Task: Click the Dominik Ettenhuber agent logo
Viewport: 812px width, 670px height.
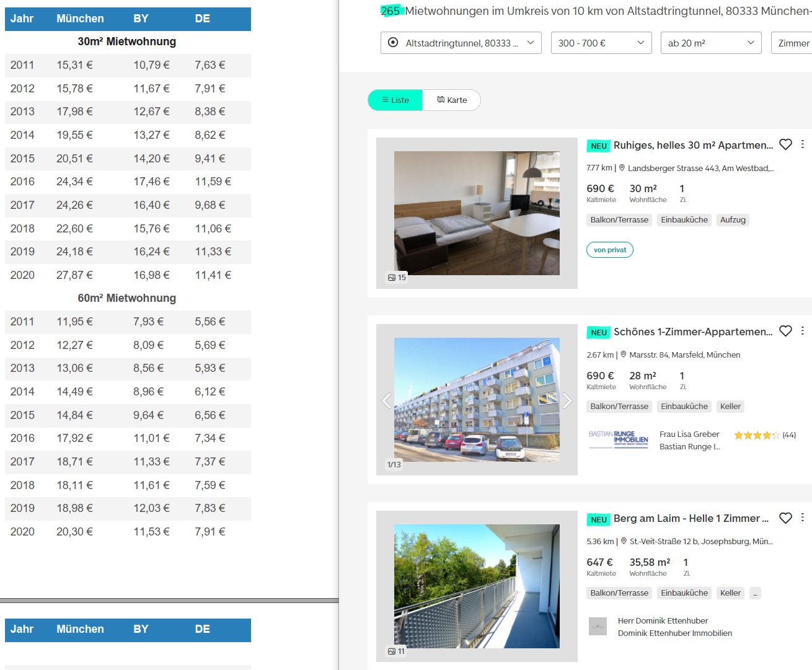Action: [598, 627]
